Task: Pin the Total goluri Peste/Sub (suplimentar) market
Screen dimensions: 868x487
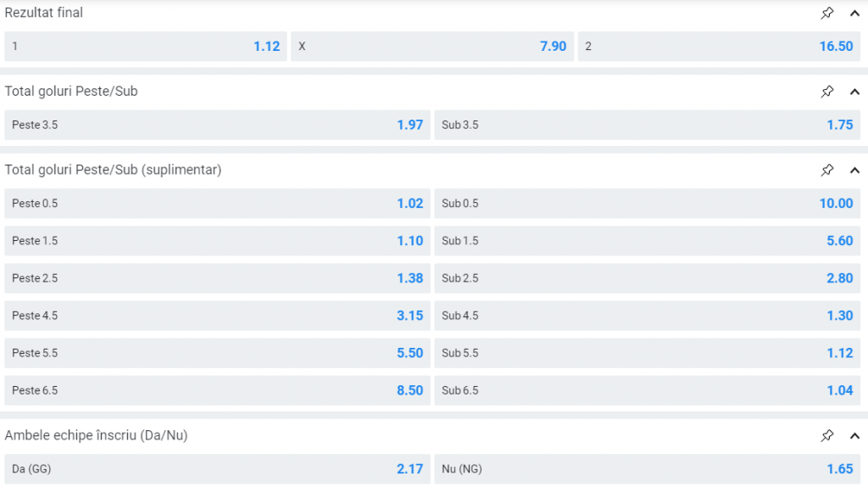Action: 827,171
